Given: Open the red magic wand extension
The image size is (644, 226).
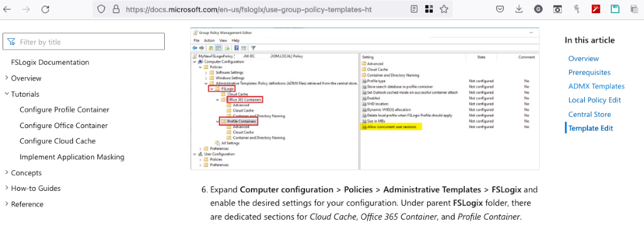Looking at the screenshot, I should pos(596,9).
